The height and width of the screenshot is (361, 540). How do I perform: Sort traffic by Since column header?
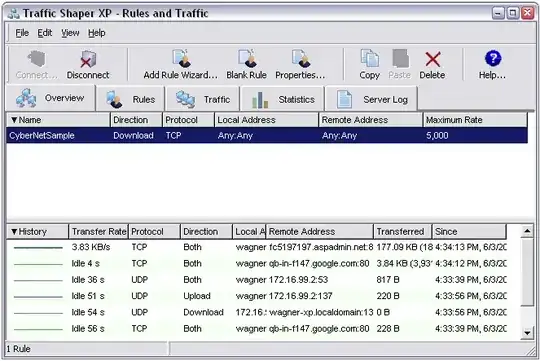(469, 231)
